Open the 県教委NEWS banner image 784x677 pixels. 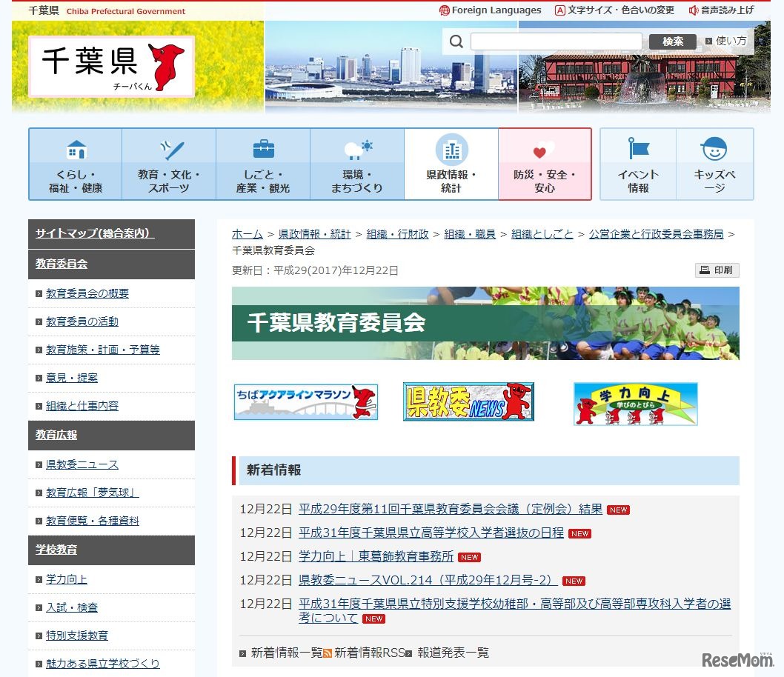[468, 402]
